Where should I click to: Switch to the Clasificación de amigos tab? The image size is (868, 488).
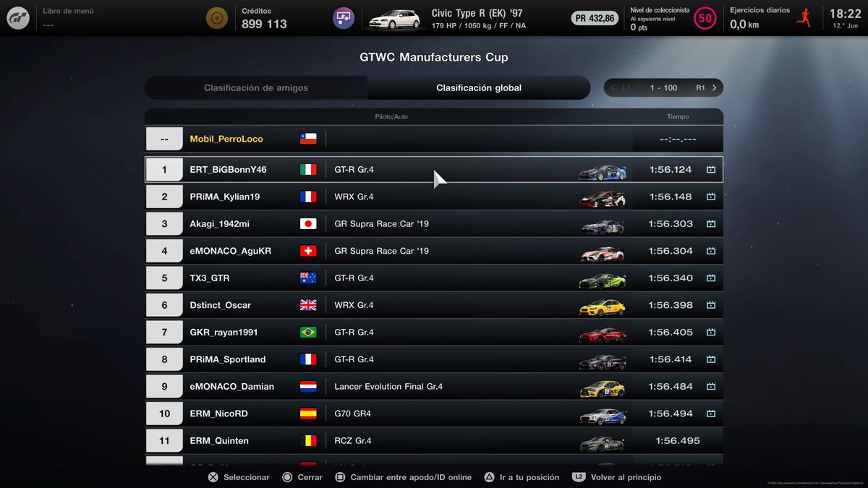tap(255, 87)
